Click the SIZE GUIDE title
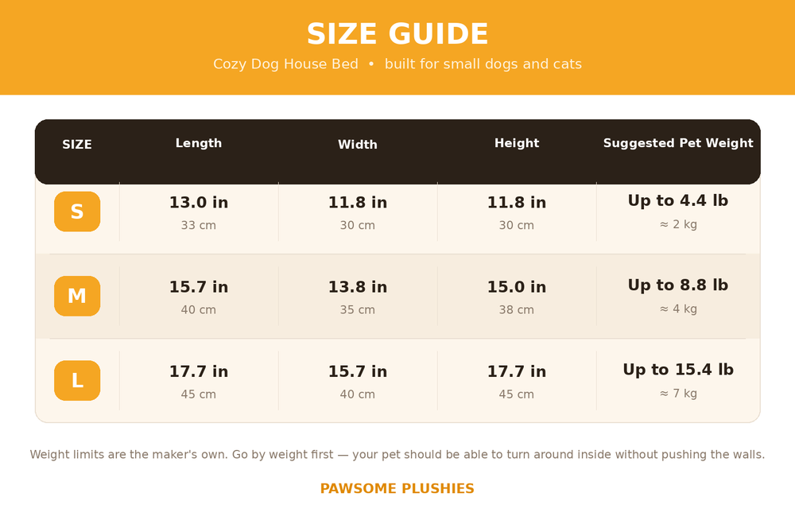The width and height of the screenshot is (795, 532). (x=397, y=34)
